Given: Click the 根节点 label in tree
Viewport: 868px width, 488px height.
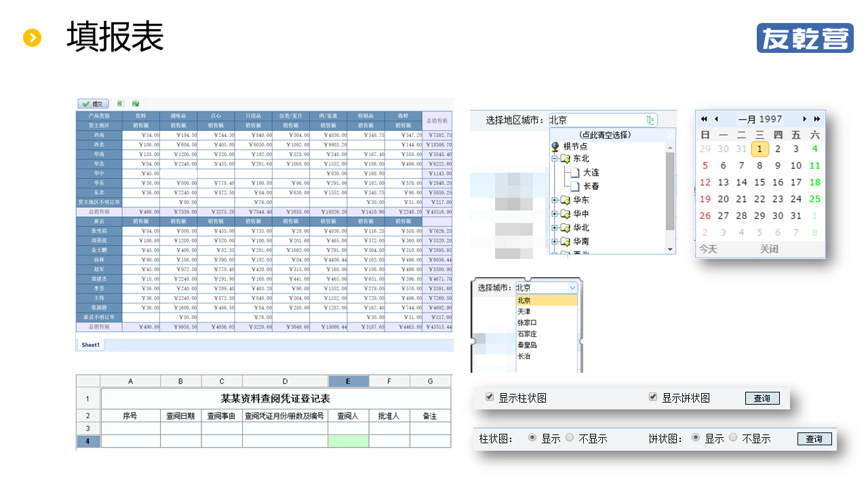Looking at the screenshot, I should tap(575, 146).
